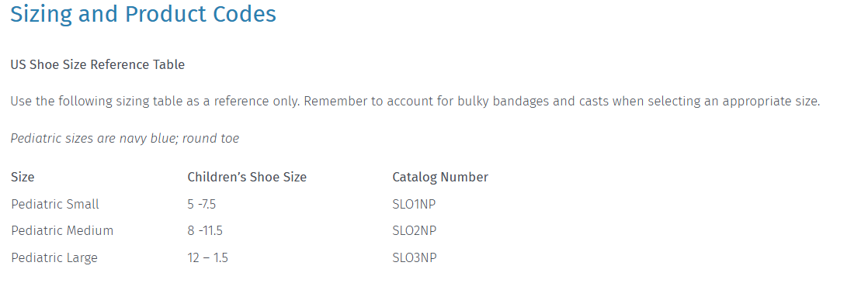Screen dimensions: 868x290
Task: Select the Pediatric Large row label
Action: 54,257
